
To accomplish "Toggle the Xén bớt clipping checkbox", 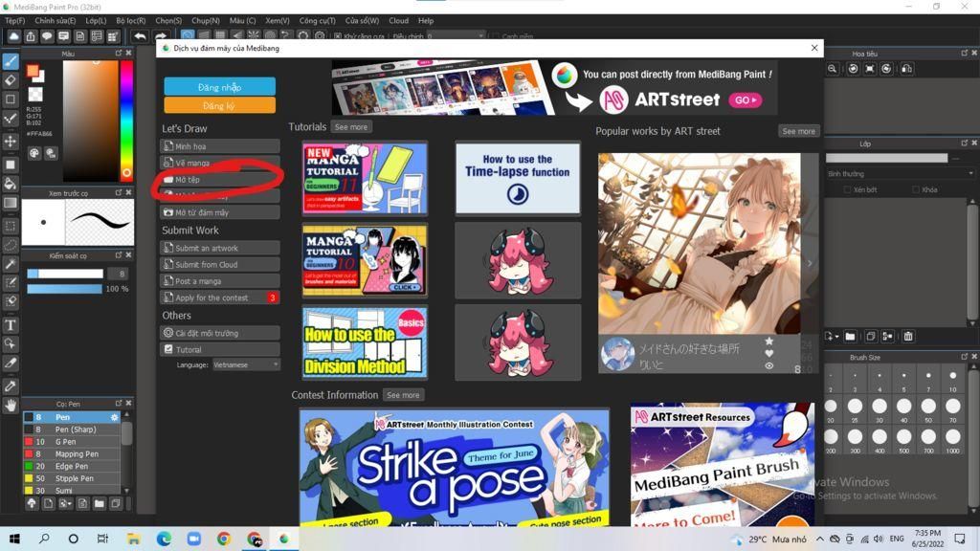I will 848,189.
